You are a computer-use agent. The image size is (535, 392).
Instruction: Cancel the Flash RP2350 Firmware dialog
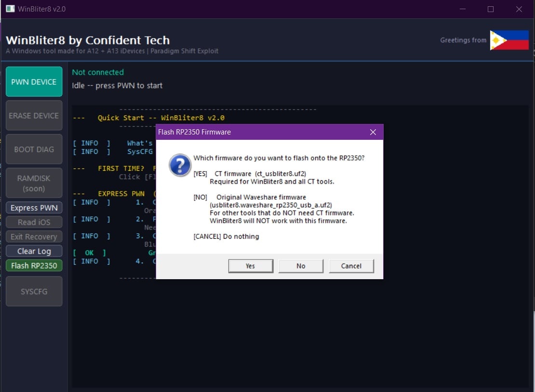[351, 266]
